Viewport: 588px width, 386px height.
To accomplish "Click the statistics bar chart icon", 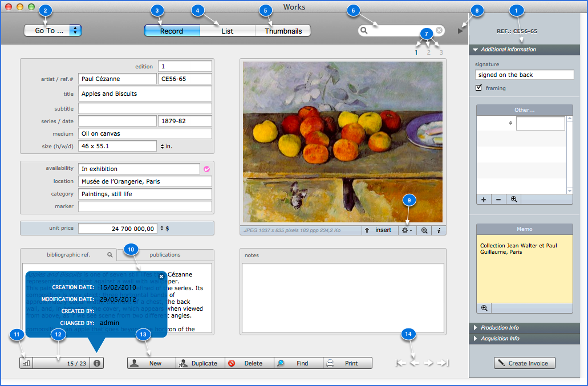I will point(26,363).
